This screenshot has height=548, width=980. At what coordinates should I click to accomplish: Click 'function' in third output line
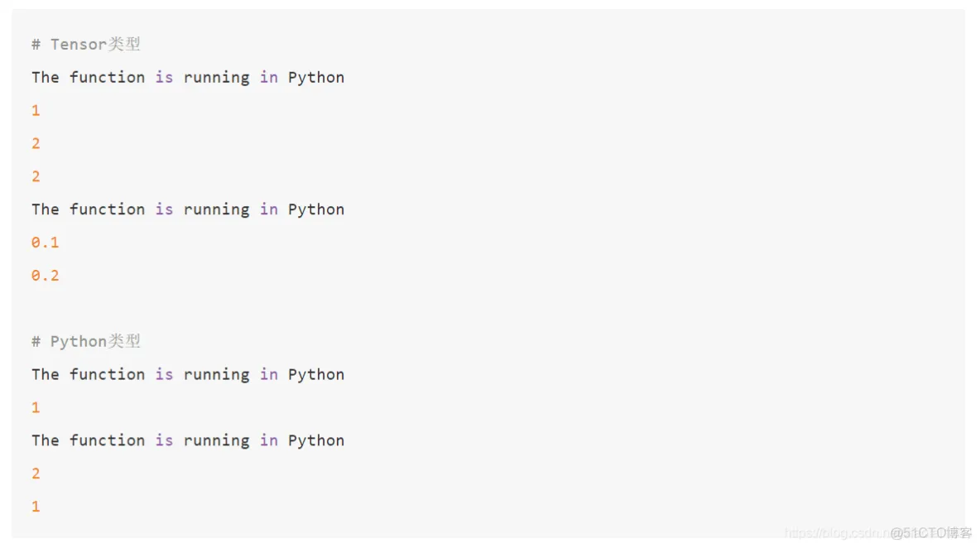[107, 374]
